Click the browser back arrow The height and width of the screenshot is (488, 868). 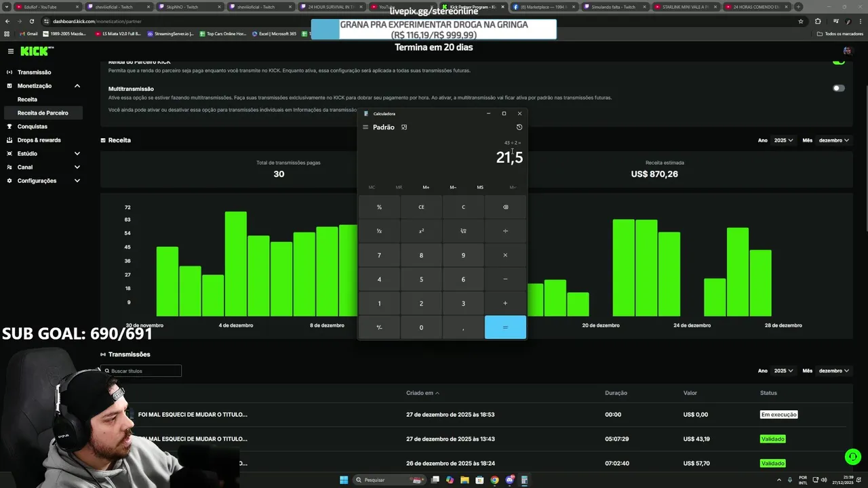coord(7,21)
